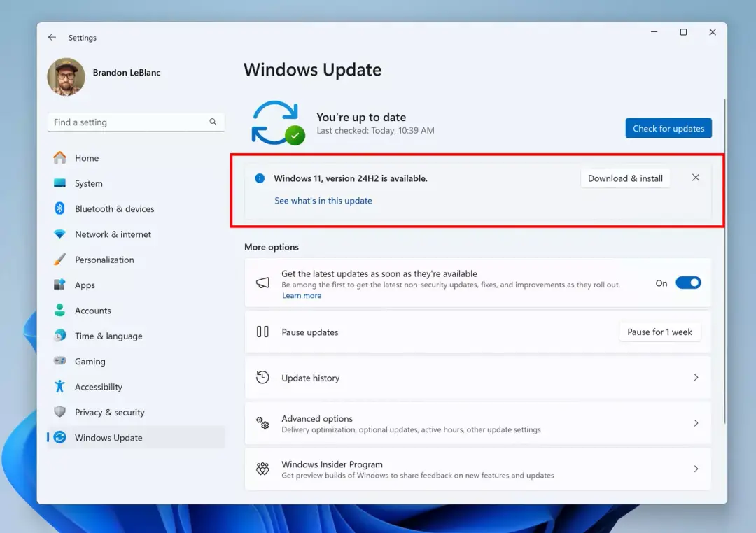Dismiss the 24H2 available notification
Viewport: 756px width, 533px height.
pos(695,178)
